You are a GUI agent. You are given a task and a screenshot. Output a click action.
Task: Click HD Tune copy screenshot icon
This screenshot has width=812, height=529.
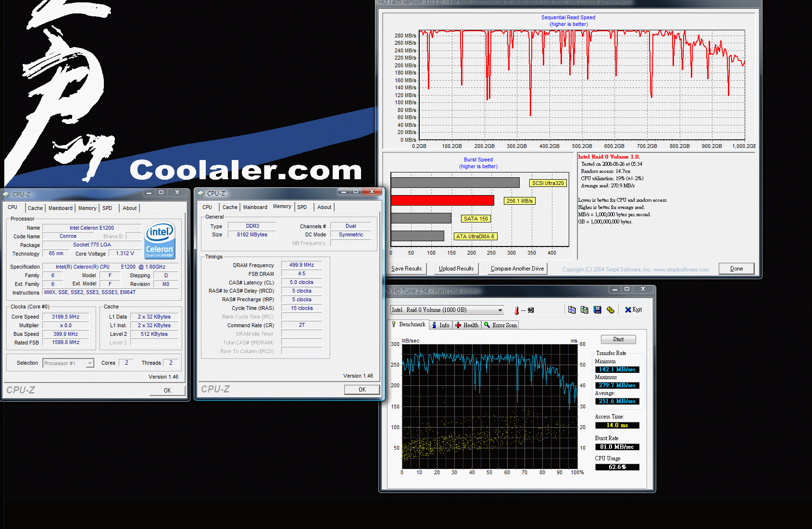(585, 310)
